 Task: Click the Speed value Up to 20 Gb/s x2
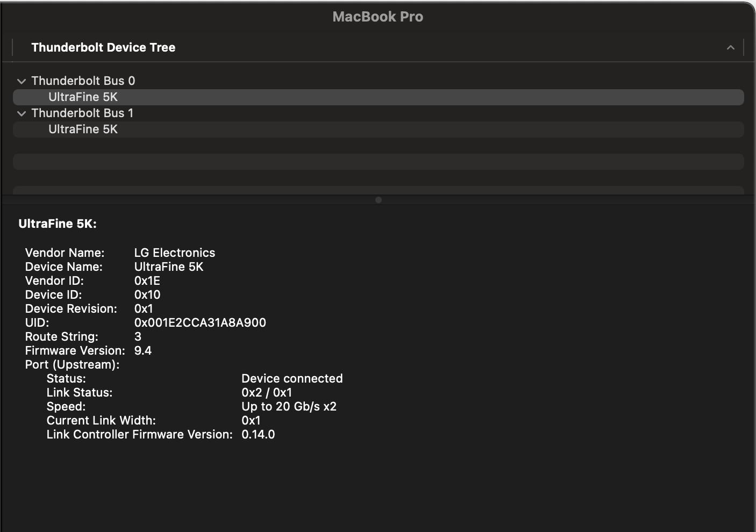pos(289,406)
